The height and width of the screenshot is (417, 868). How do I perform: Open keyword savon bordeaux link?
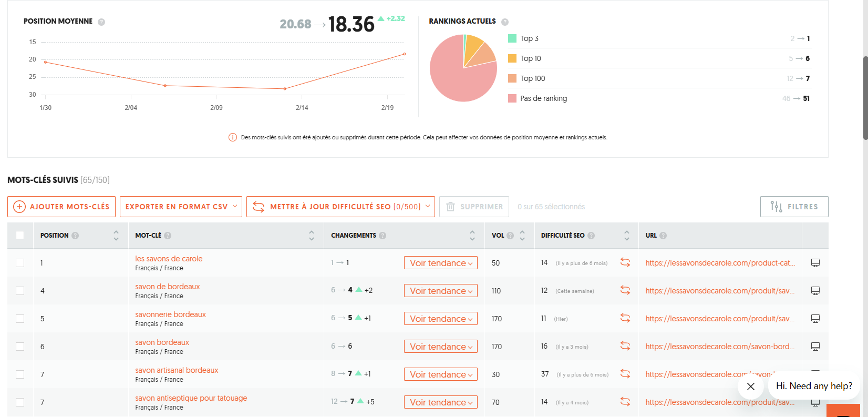tap(162, 342)
